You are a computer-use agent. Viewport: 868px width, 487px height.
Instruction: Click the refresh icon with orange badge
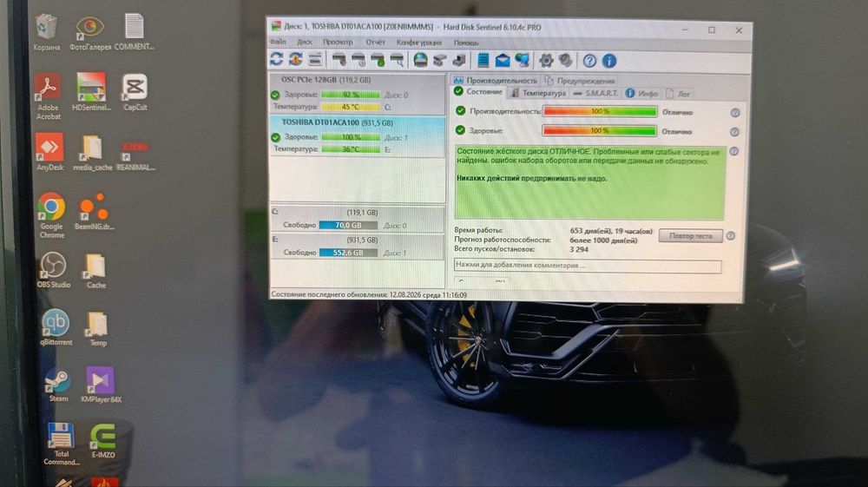[x=296, y=59]
